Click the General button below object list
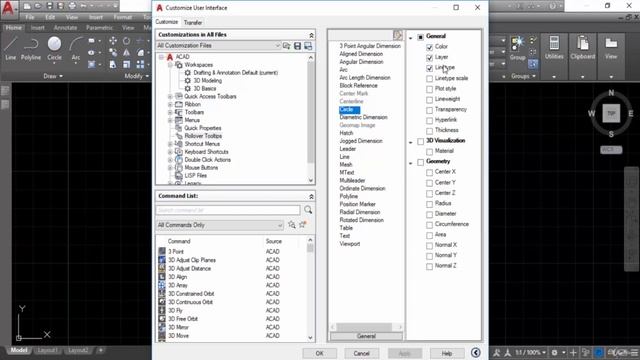The height and width of the screenshot is (360, 640). [x=366, y=336]
